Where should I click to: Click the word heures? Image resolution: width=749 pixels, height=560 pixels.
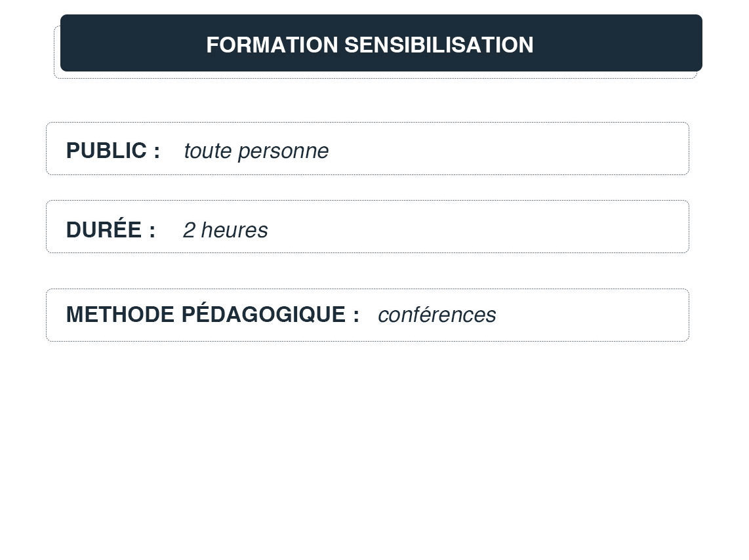(234, 230)
